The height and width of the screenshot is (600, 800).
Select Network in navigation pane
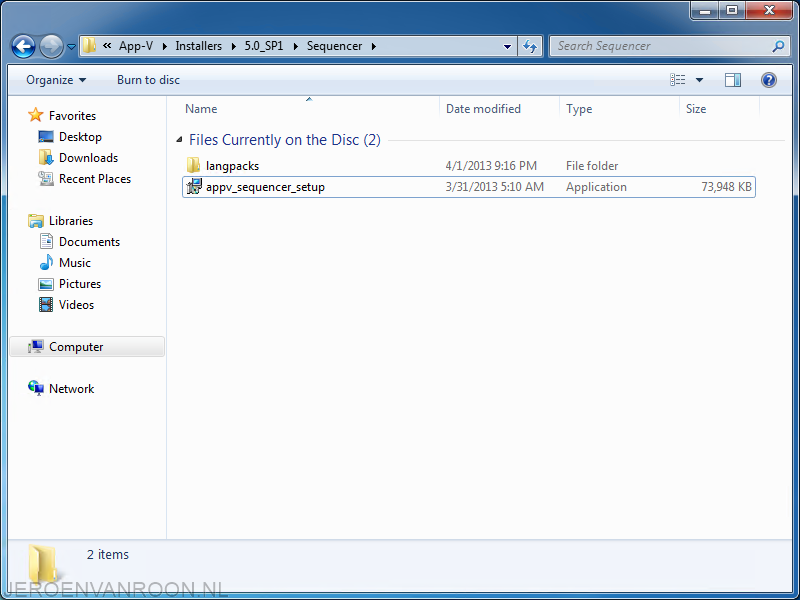(71, 389)
